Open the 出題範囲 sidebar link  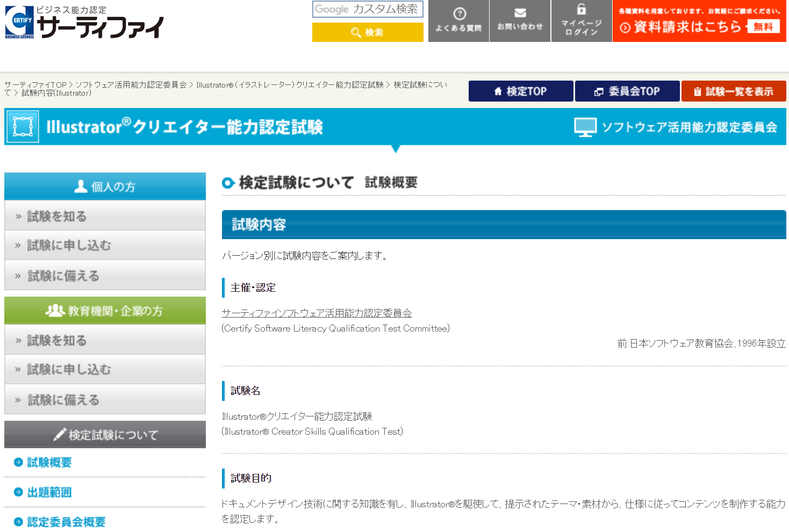[49, 492]
